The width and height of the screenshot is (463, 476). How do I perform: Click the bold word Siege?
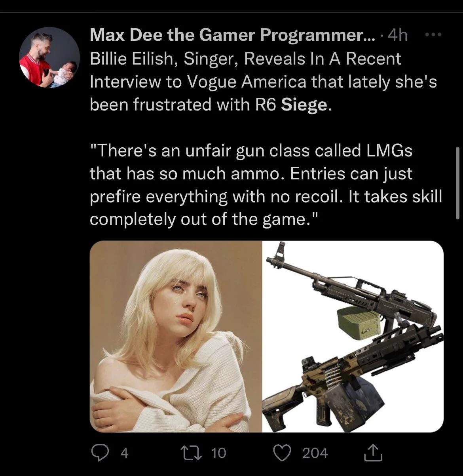304,105
